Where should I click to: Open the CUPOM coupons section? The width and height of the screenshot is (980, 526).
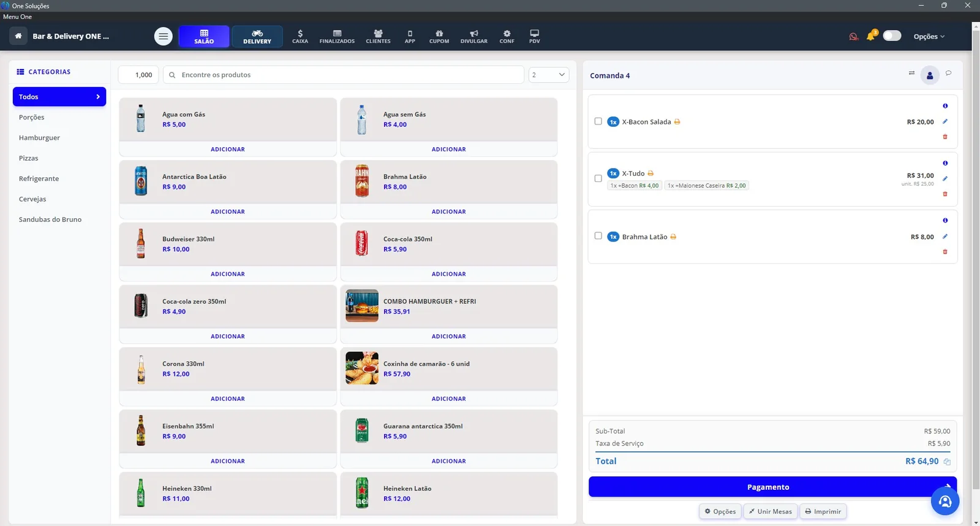tap(439, 37)
